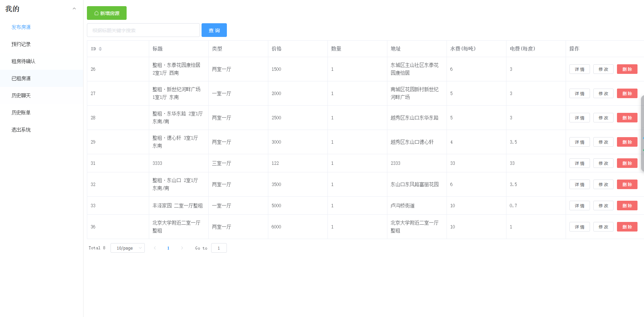
Task: Select page number 1 in pagination
Action: point(168,248)
